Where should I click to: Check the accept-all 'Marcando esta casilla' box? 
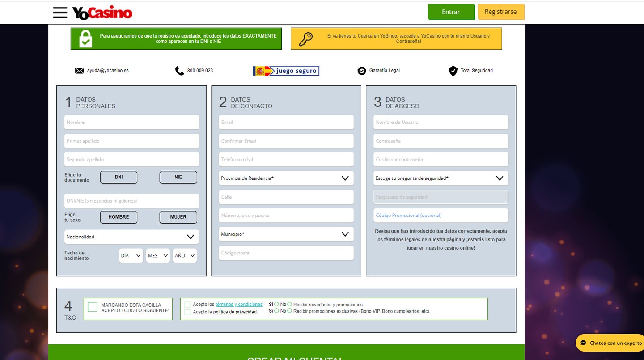click(93, 307)
